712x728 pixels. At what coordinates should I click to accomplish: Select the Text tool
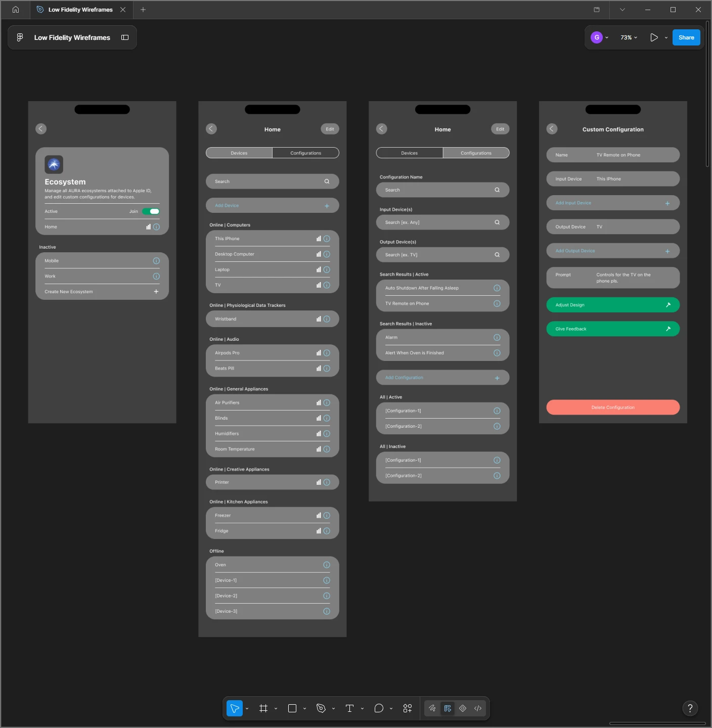pyautogui.click(x=349, y=708)
